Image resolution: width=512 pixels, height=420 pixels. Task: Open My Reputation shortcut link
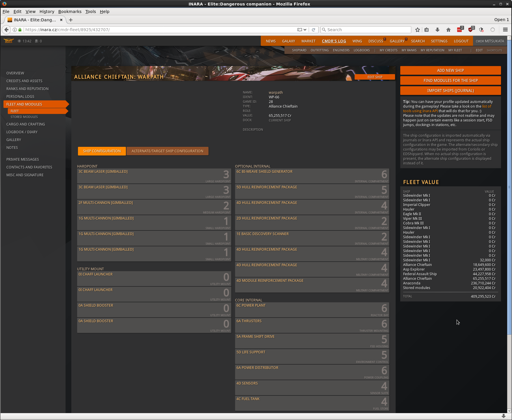(x=432, y=50)
